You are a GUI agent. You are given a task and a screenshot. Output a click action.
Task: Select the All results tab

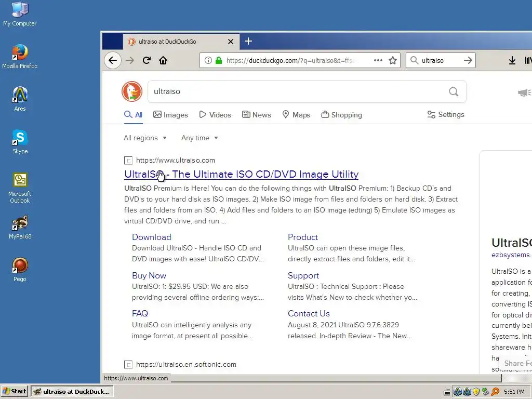pyautogui.click(x=134, y=115)
